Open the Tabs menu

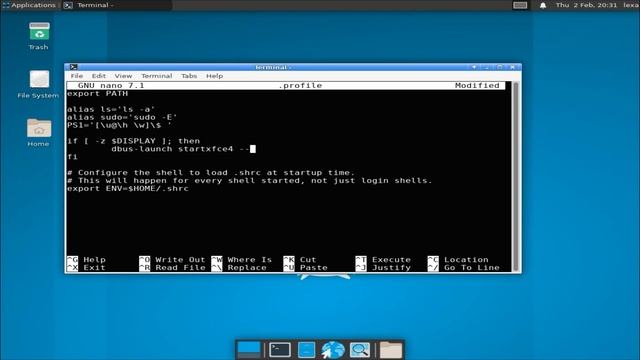[x=189, y=76]
